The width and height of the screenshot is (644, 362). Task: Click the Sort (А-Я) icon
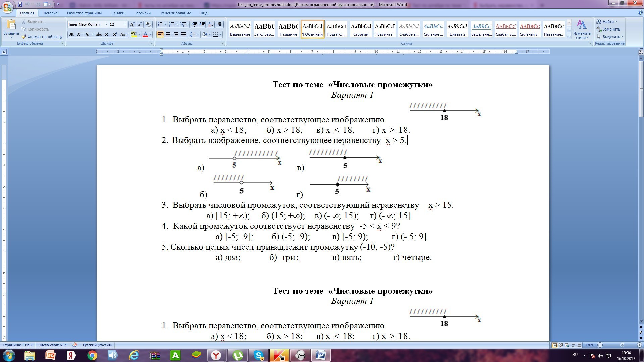(x=211, y=24)
